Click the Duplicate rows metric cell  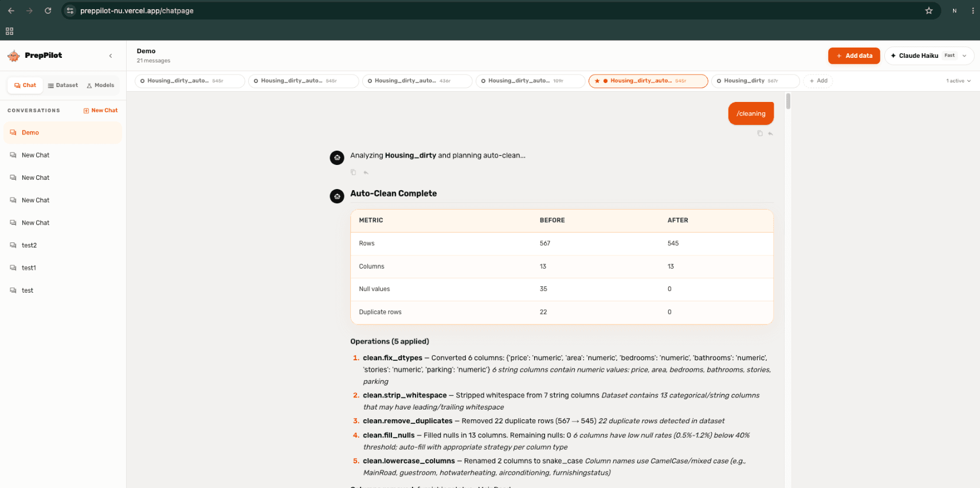point(380,312)
